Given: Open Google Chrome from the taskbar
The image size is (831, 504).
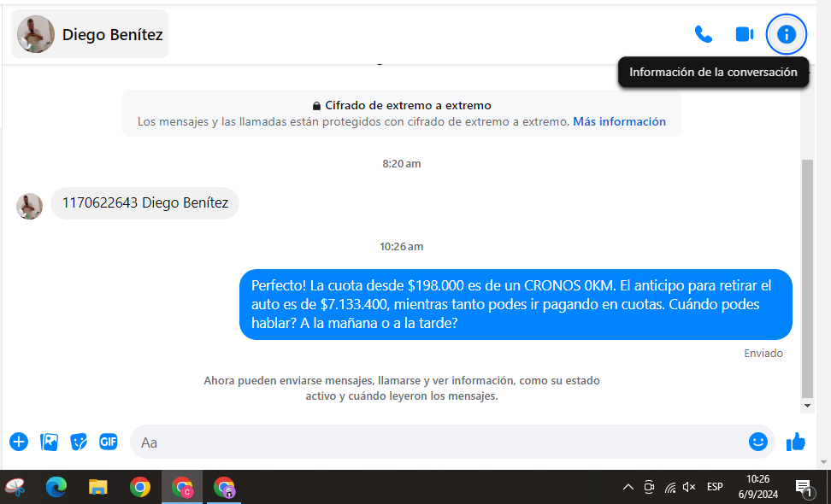Looking at the screenshot, I should tap(140, 487).
